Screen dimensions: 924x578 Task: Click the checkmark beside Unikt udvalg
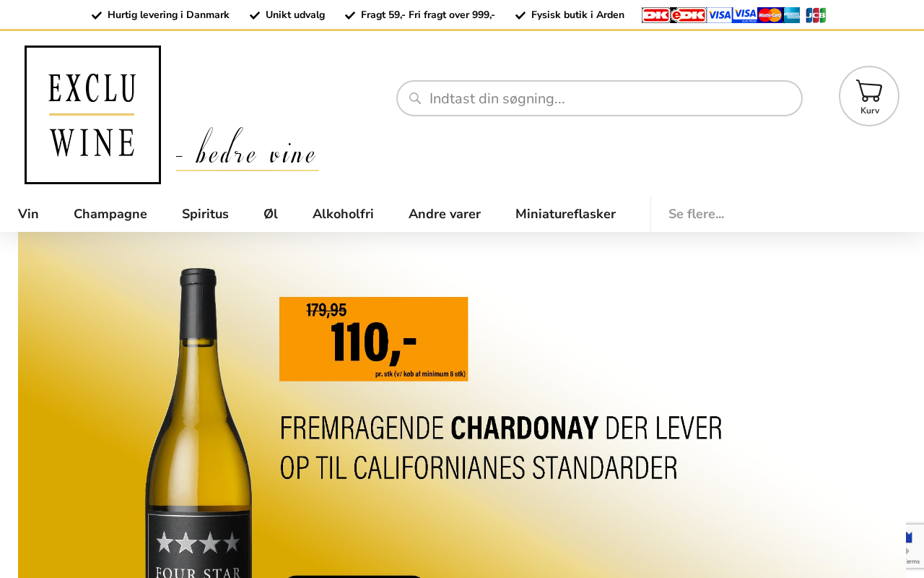(x=255, y=15)
